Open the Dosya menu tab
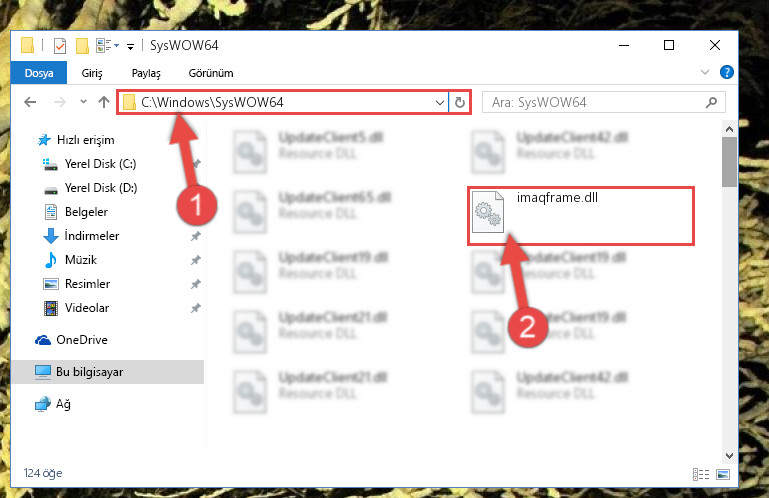Image resolution: width=769 pixels, height=498 pixels. 39,73
